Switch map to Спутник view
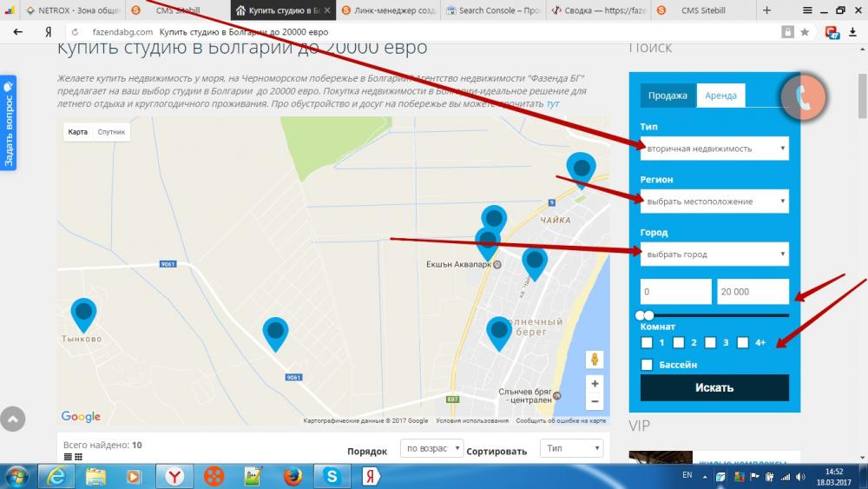Screen dimensions: 868x489 click(111, 132)
